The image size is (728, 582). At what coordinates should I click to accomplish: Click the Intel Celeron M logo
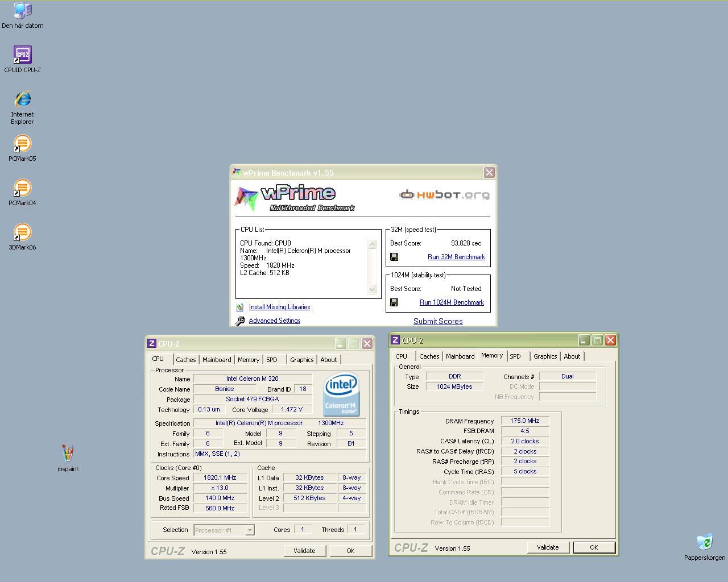[341, 394]
